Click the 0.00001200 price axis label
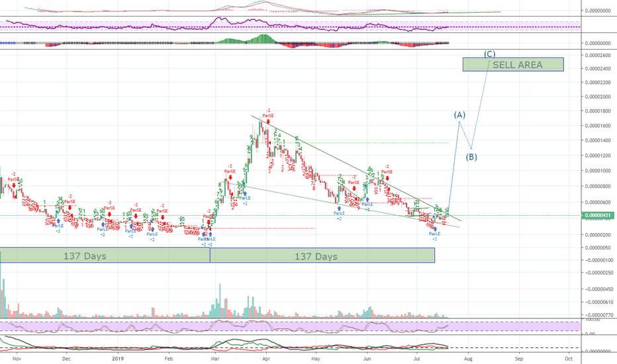 pos(598,156)
